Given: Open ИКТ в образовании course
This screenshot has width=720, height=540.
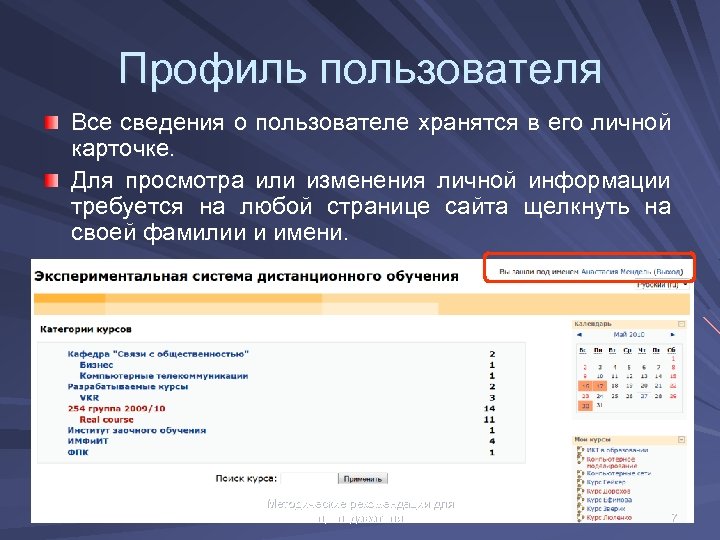Looking at the screenshot, I should pos(617,450).
